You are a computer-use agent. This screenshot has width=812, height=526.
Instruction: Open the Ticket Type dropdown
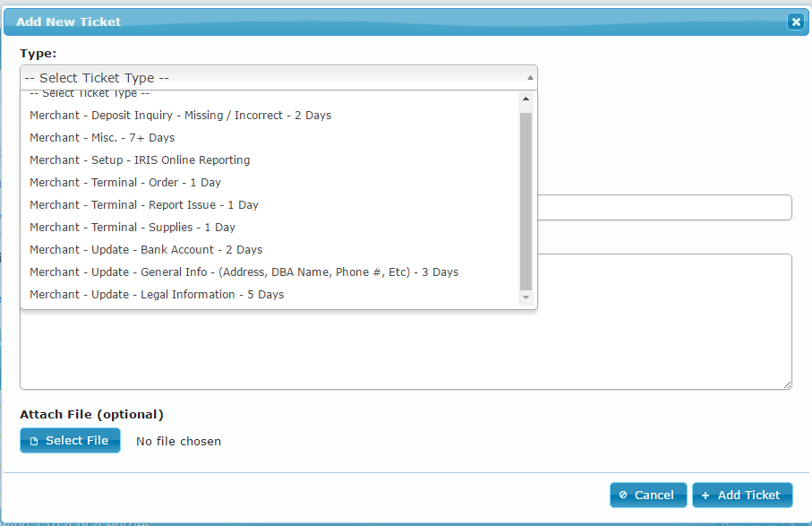278,78
